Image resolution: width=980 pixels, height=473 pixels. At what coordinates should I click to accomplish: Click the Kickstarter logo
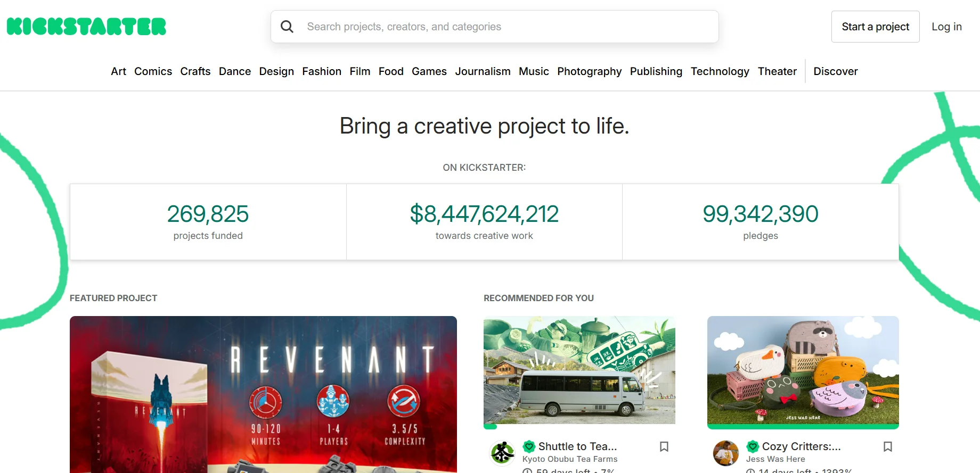pyautogui.click(x=86, y=27)
